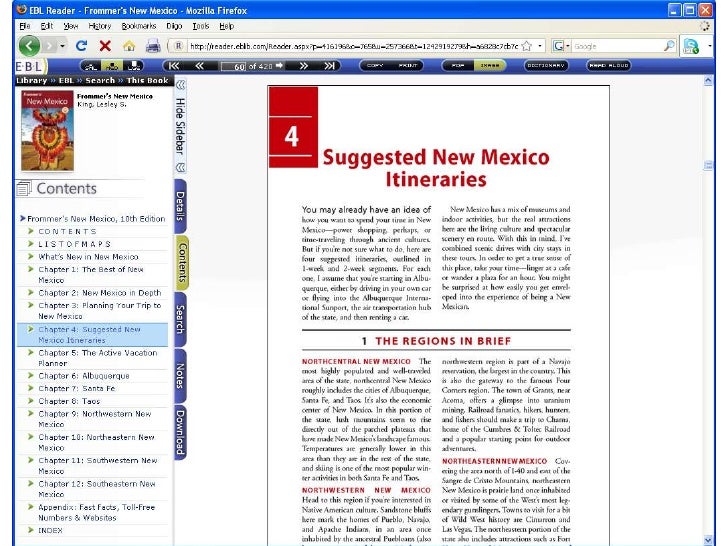Open Chapter 7: Santa Fe

[77, 388]
